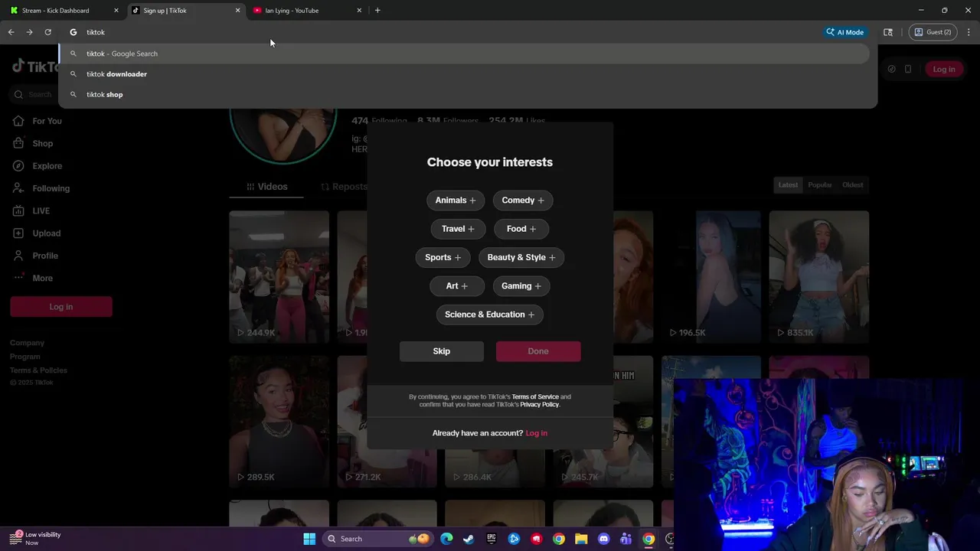Click the header Log in button
Viewport: 980px width, 551px height.
944,69
